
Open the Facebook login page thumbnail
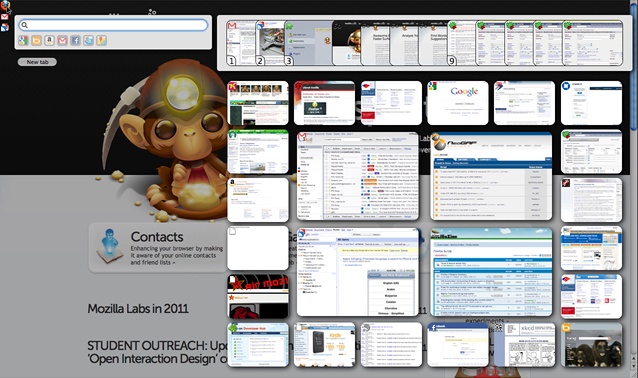pos(458,345)
